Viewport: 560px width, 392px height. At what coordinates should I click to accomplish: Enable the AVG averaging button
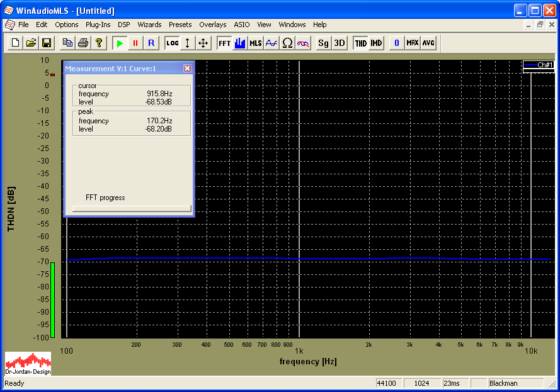point(428,43)
